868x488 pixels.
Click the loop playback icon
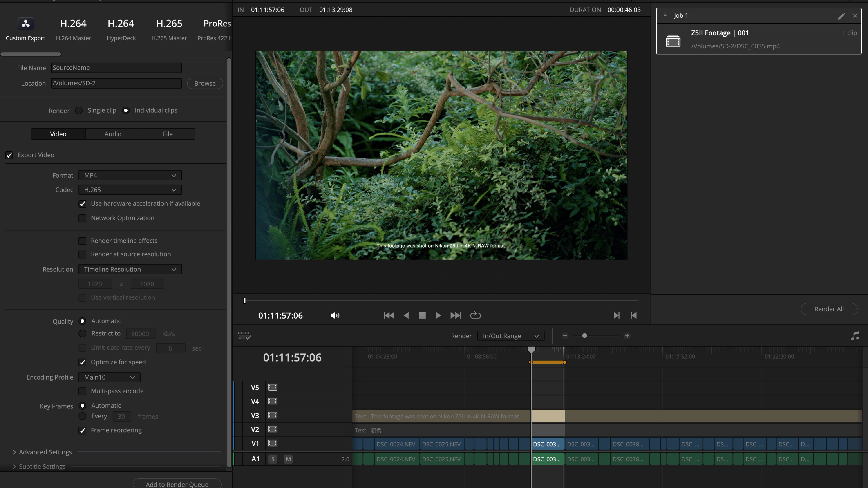click(x=475, y=316)
